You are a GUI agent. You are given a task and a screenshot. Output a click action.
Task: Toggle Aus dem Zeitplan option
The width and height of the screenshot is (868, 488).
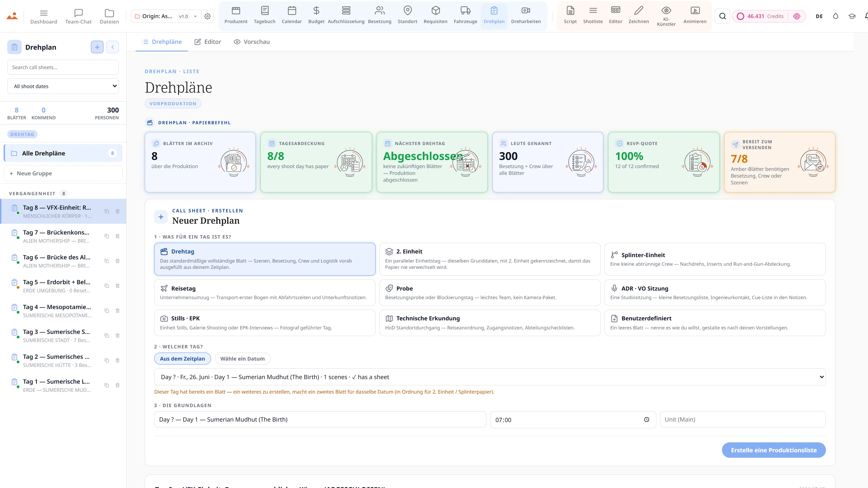[182, 359]
